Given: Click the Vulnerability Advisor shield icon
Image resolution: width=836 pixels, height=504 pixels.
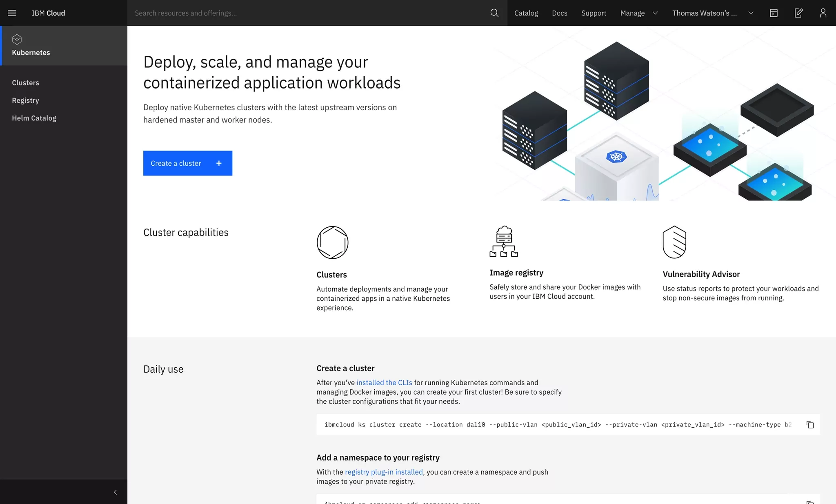Looking at the screenshot, I should 674,242.
